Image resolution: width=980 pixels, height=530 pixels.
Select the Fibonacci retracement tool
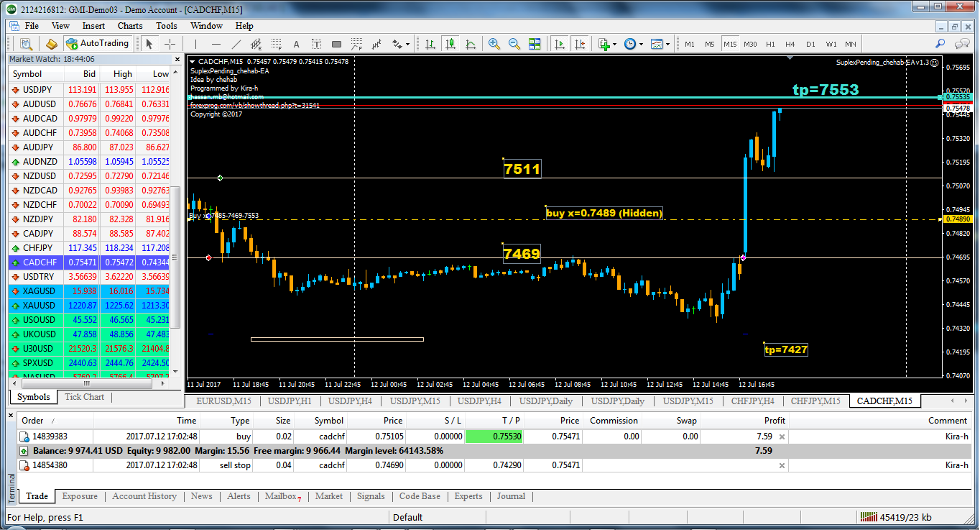276,44
